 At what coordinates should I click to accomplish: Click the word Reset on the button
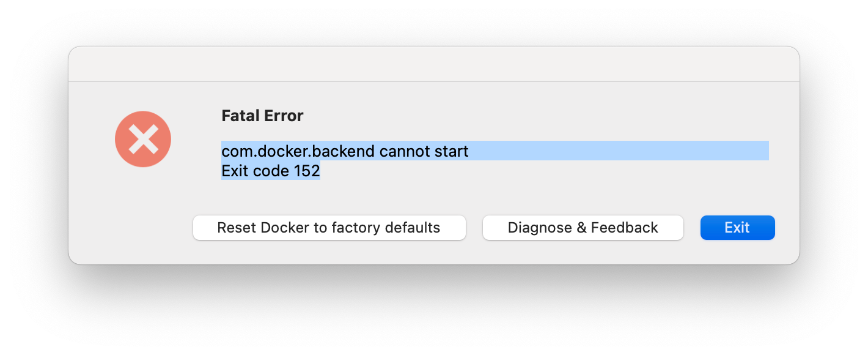(x=237, y=228)
